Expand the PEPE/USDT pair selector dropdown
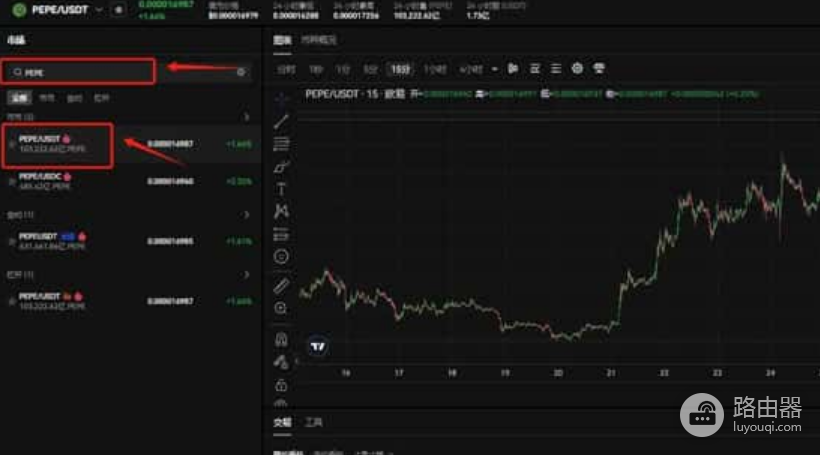 pos(99,9)
